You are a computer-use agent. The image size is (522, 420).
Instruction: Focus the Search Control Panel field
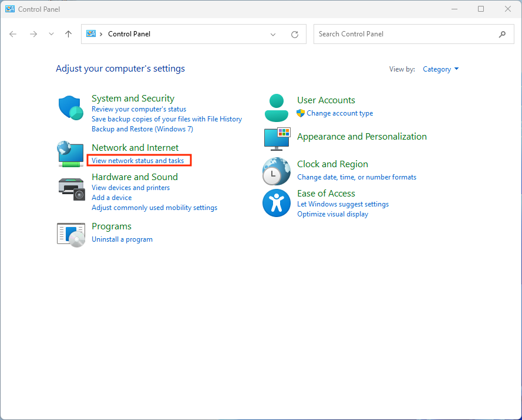[414, 34]
